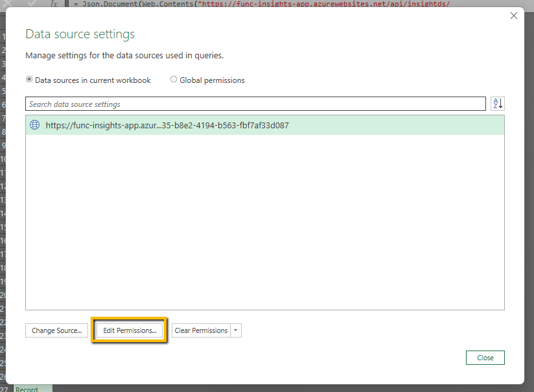This screenshot has height=392, width=534.
Task: Open the Clear Permissions dropdown arrow
Action: tap(236, 330)
